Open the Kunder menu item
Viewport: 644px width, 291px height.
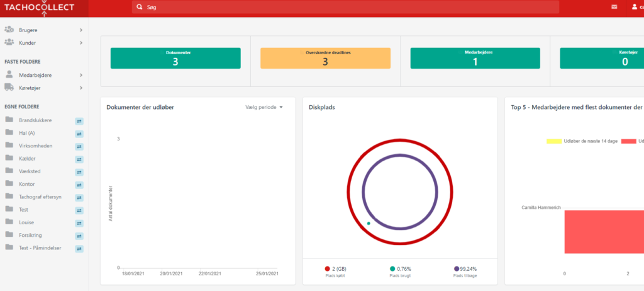tap(28, 43)
